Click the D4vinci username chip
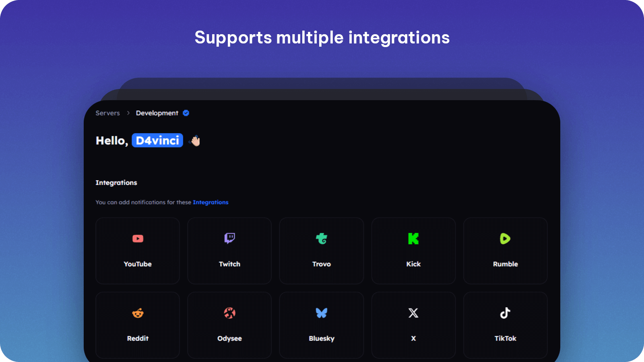The height and width of the screenshot is (362, 644). (x=157, y=140)
